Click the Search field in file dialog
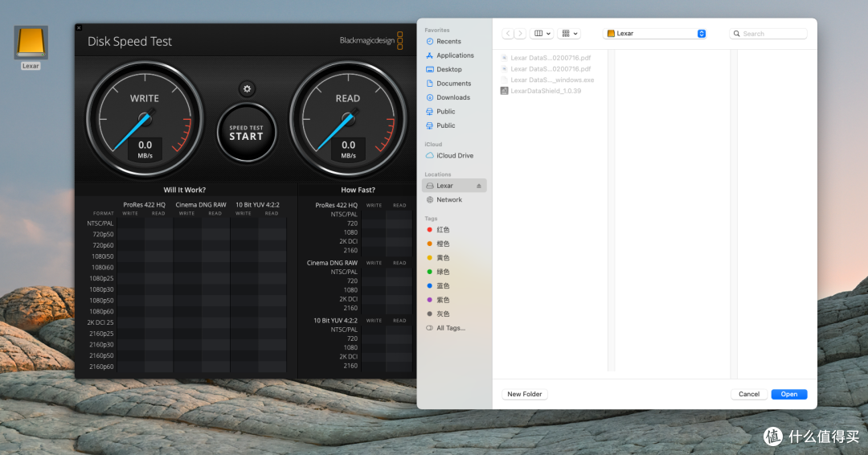Screen dimensions: 868x455 768,34
